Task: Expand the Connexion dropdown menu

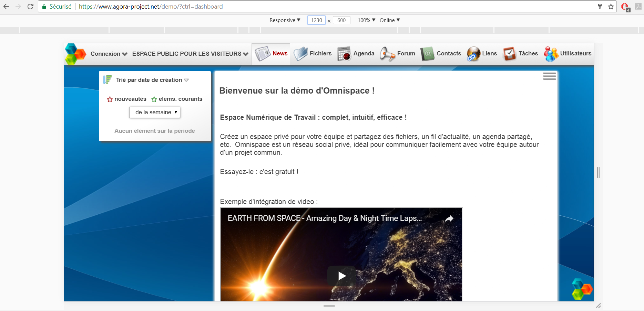Action: tap(109, 54)
